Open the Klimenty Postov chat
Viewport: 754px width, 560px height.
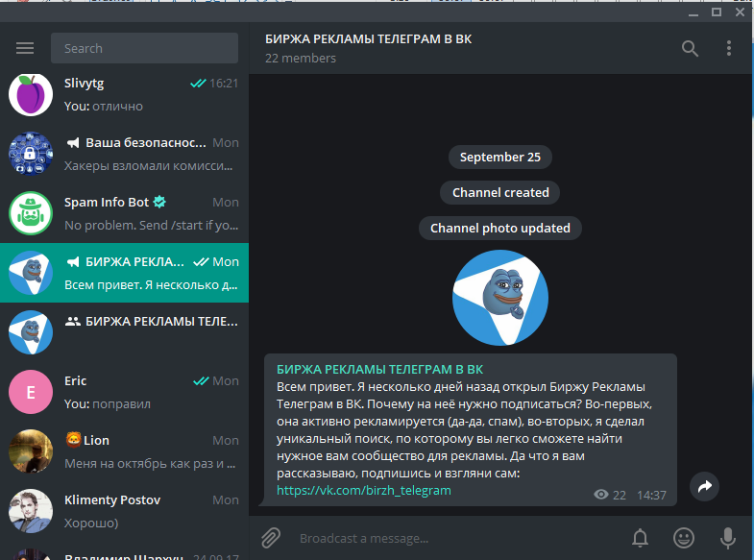coord(124,511)
